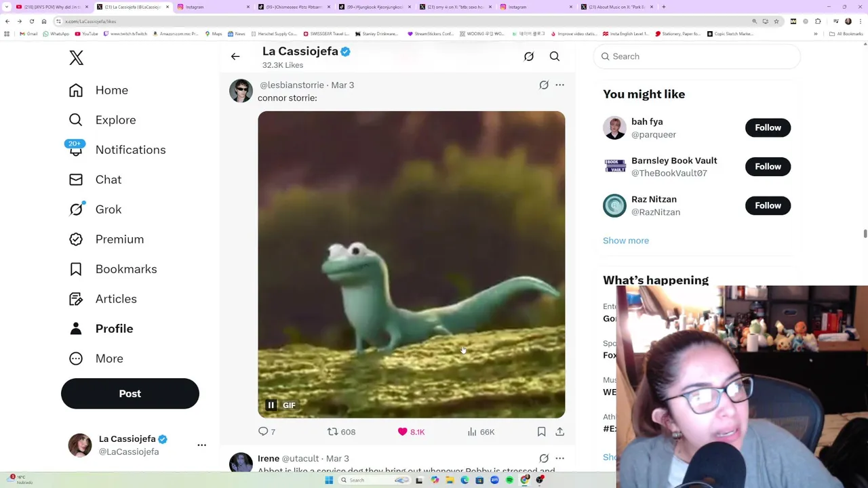
Task: Click the lizard GIF image
Action: (x=411, y=264)
